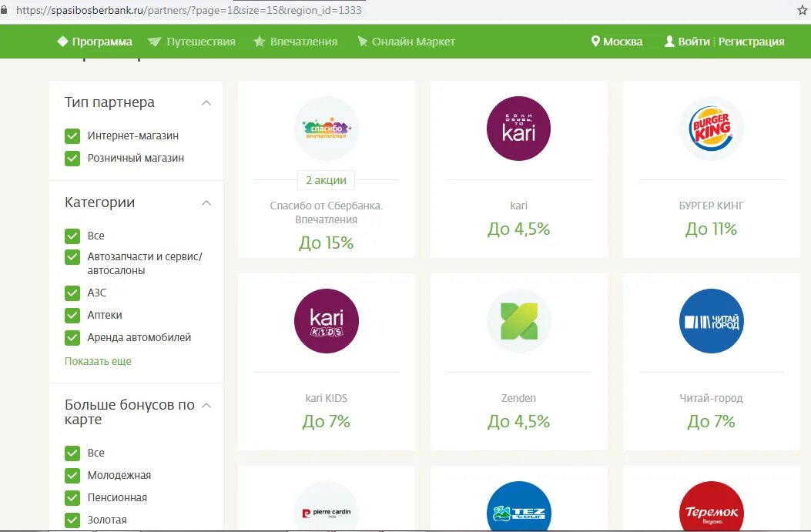The width and height of the screenshot is (811, 532).
Task: Click the padlock icon in the address bar
Action: (4, 10)
